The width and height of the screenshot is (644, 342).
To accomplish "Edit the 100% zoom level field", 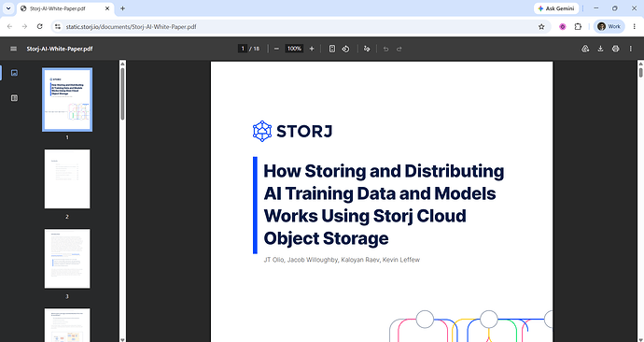I will point(294,49).
